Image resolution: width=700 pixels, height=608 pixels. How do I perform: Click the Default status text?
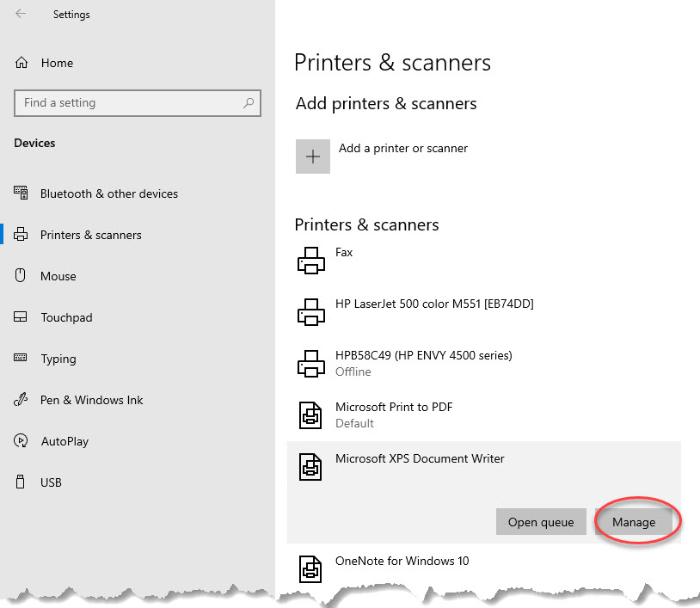[354, 423]
